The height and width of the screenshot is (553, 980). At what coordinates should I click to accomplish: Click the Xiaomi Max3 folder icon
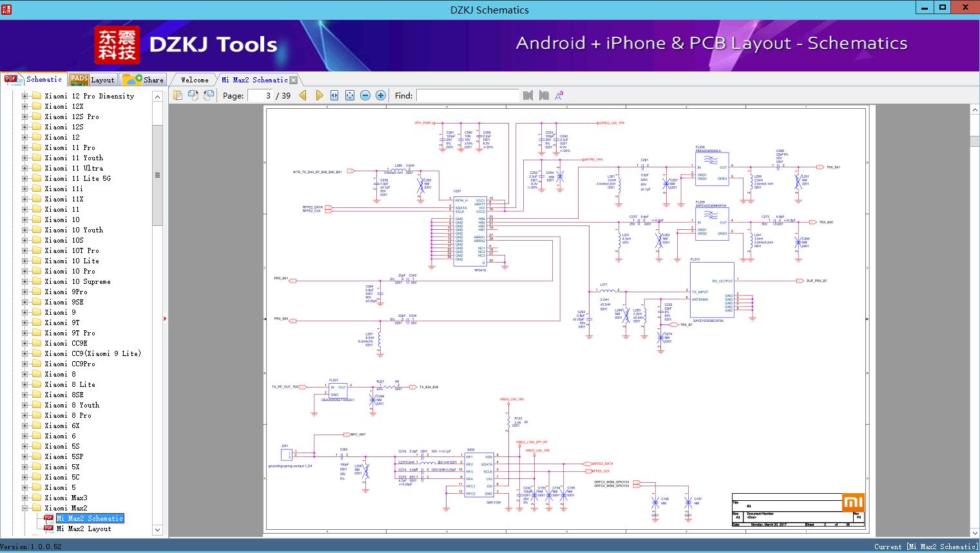point(37,498)
